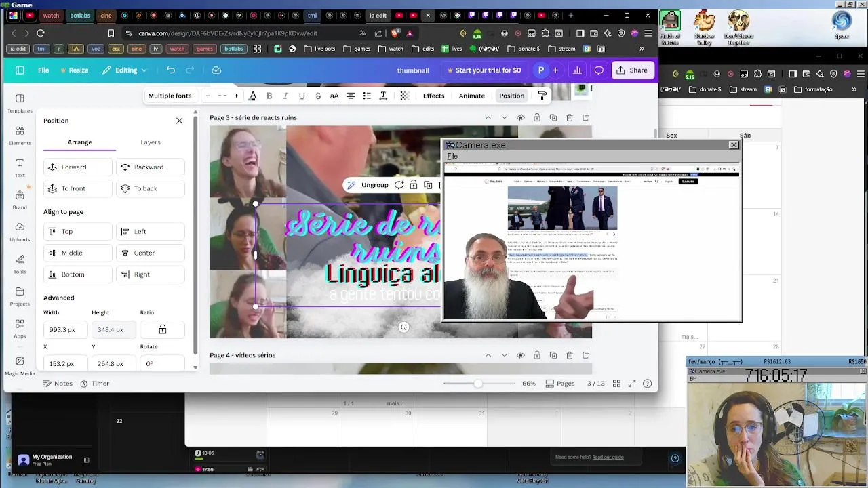Duplicate Page 3 with copy icon
The width and height of the screenshot is (868, 488).
click(553, 117)
